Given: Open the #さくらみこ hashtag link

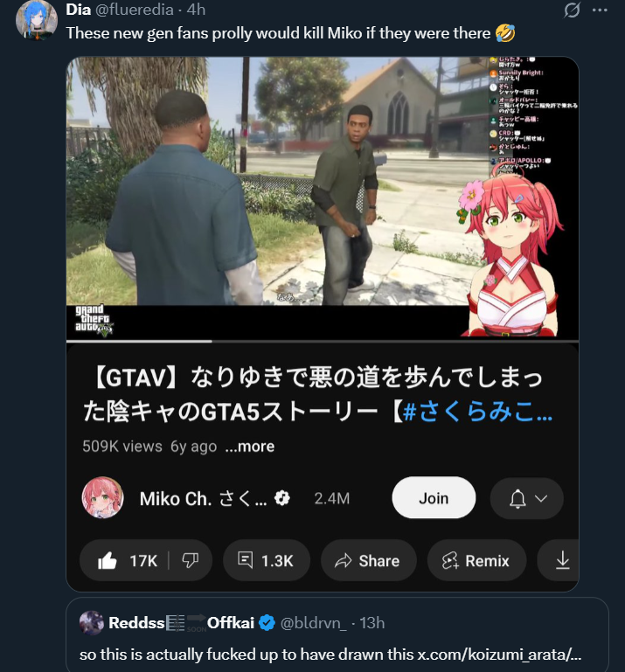Looking at the screenshot, I should (477, 412).
